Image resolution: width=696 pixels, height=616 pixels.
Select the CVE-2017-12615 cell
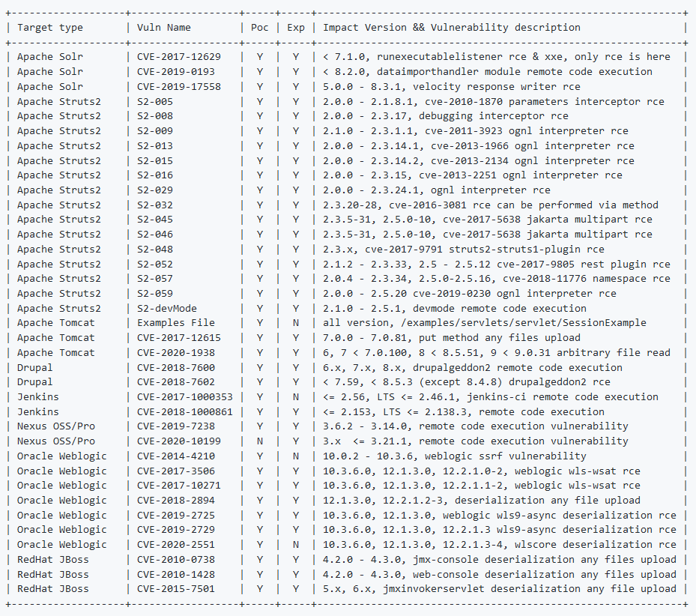pos(179,338)
